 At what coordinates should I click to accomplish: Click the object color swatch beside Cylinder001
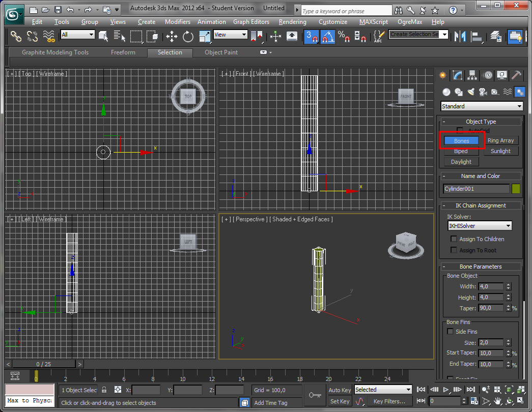point(516,188)
